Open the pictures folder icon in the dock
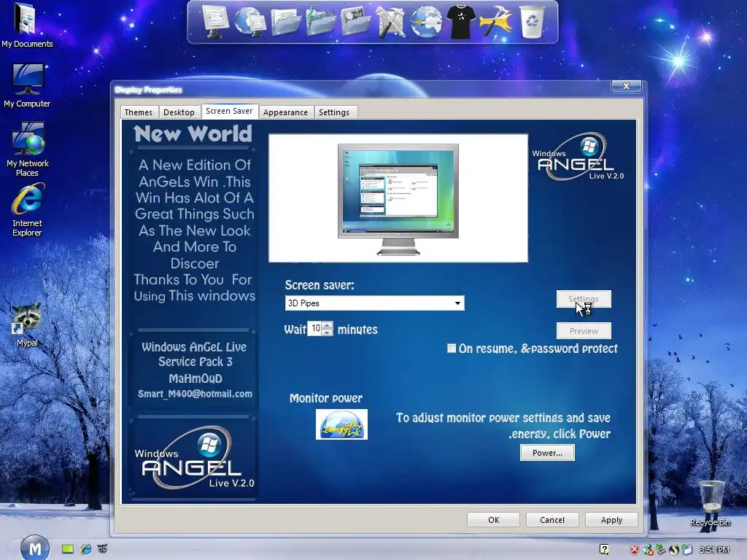The width and height of the screenshot is (747, 560). 355,21
